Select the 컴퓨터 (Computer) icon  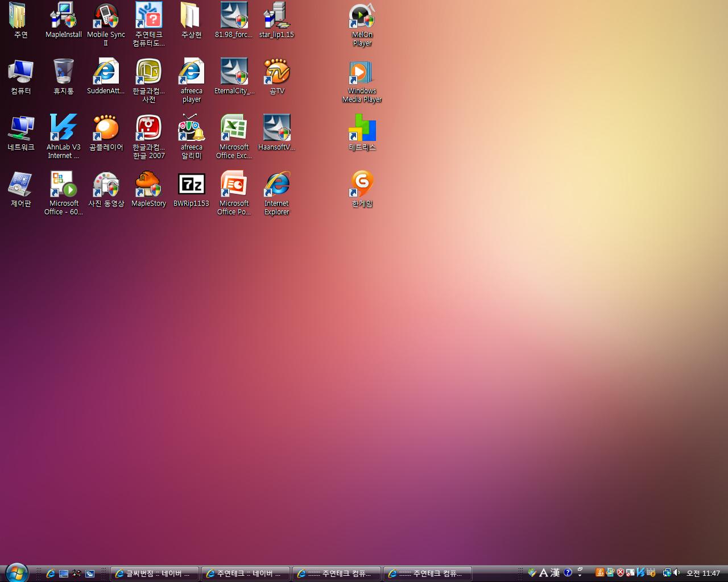20,77
